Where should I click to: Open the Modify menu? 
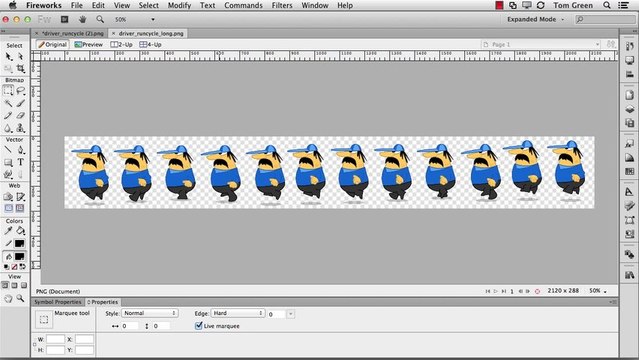[179, 5]
